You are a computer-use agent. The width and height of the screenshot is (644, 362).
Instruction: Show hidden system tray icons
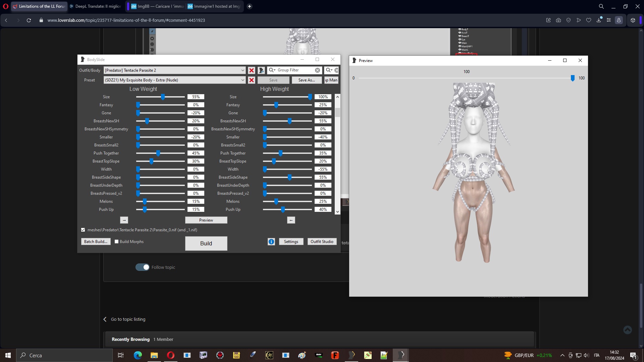(x=562, y=355)
